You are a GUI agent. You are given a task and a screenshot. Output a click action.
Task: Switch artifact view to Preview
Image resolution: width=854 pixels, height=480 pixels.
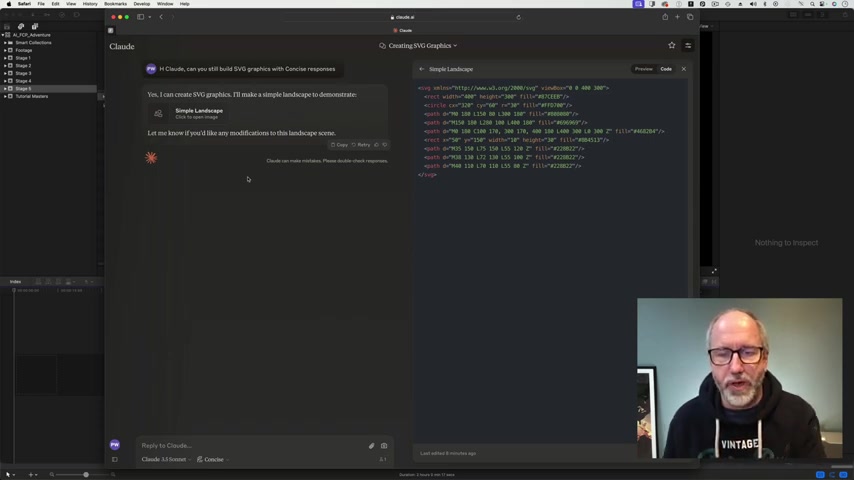[643, 69]
